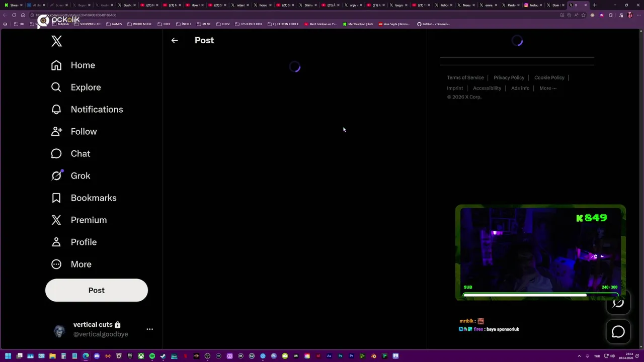The image size is (644, 362).
Task: Click the white Post button
Action: pyautogui.click(x=97, y=290)
